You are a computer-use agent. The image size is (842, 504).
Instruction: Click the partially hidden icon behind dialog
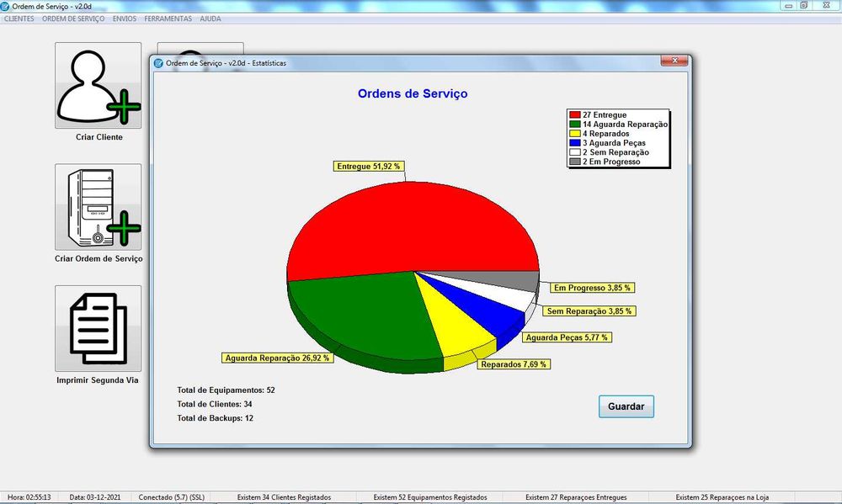click(x=200, y=48)
